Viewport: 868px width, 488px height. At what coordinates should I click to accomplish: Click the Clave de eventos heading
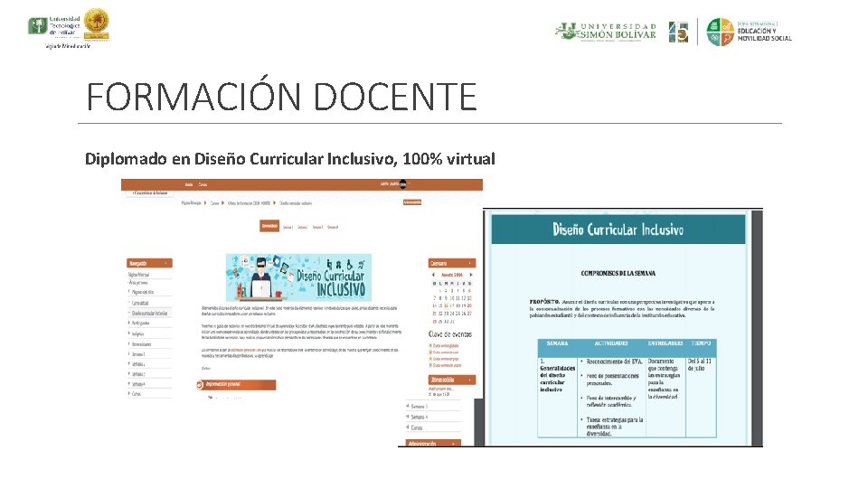tap(450, 334)
